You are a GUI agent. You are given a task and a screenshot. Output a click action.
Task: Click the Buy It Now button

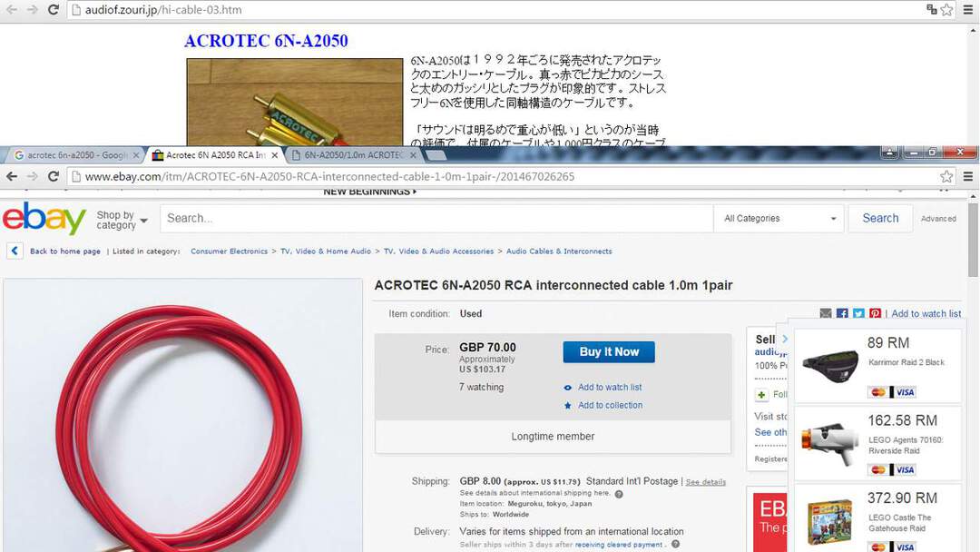(609, 352)
